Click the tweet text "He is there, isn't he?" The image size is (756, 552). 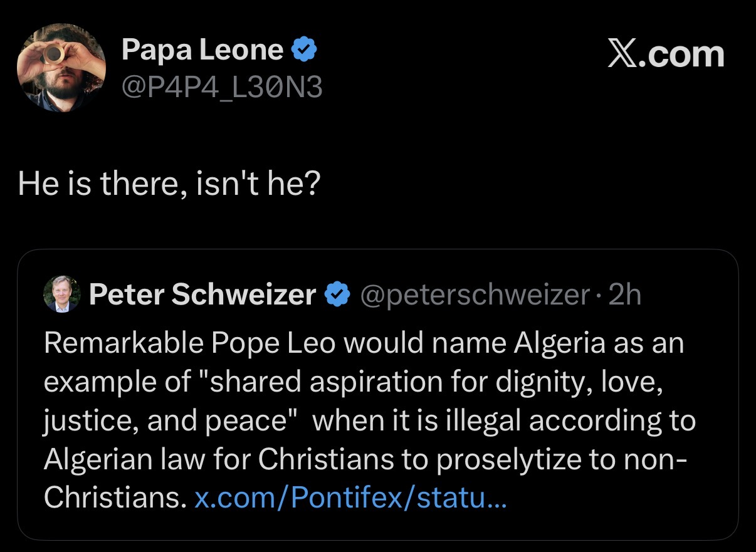tap(169, 184)
